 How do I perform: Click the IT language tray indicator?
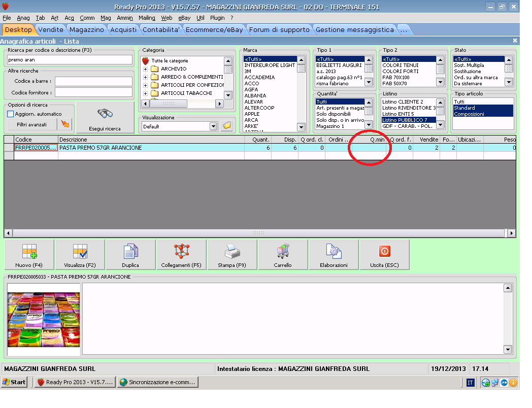470,383
